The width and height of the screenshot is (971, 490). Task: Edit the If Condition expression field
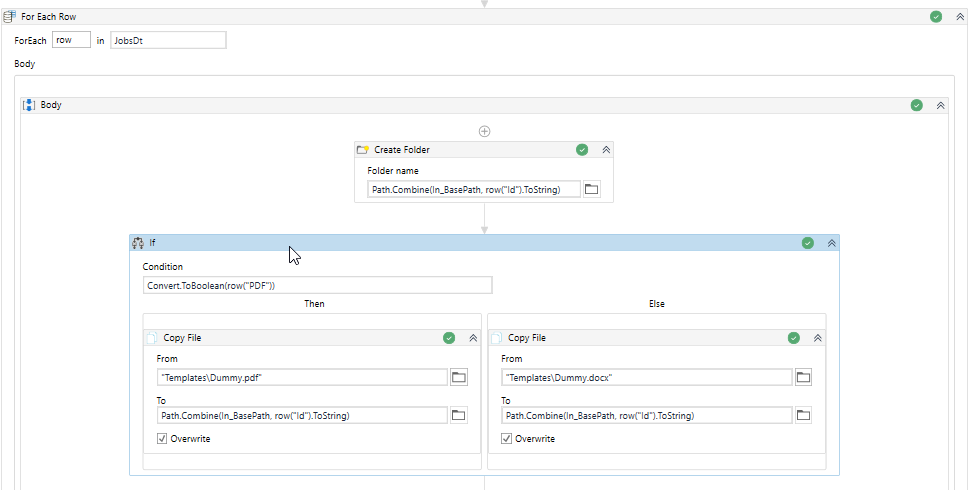(x=318, y=285)
